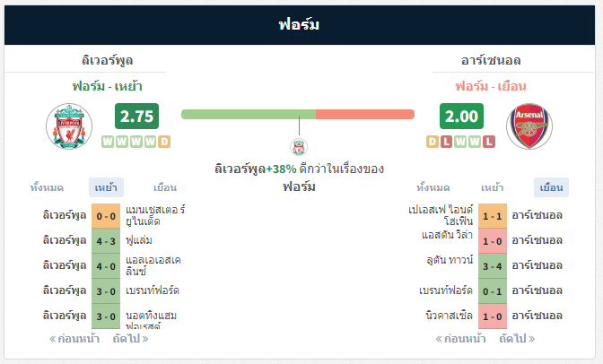Click the large Liverpool crest logo
The width and height of the screenshot is (603, 364).
(69, 126)
